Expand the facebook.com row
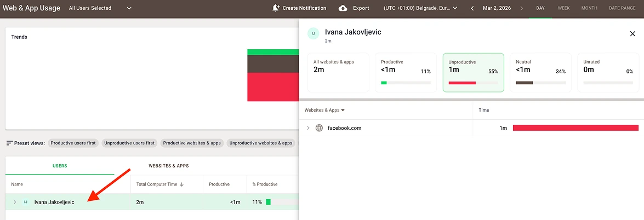Viewport: 644px width, 220px height. [x=308, y=128]
